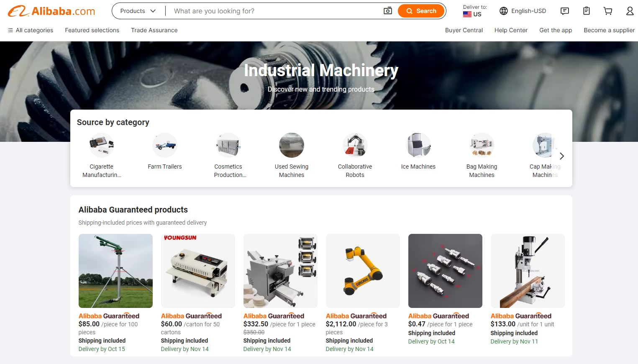Focus the 'What are you looking for?' search field

tap(274, 11)
